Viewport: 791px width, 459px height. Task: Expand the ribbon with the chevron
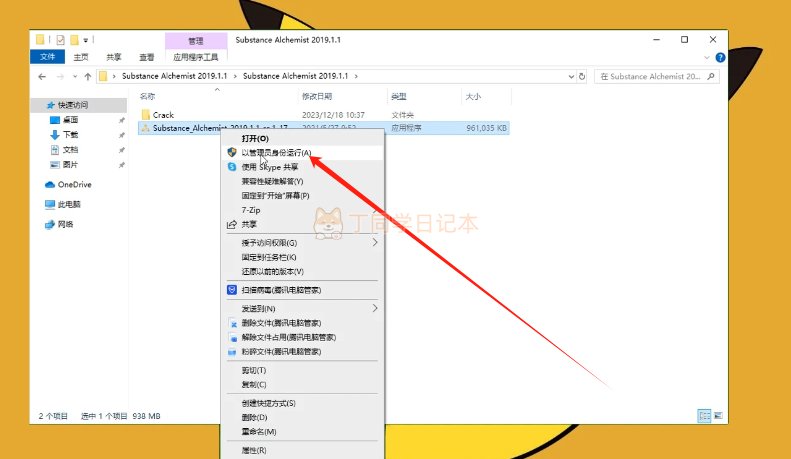click(x=707, y=58)
